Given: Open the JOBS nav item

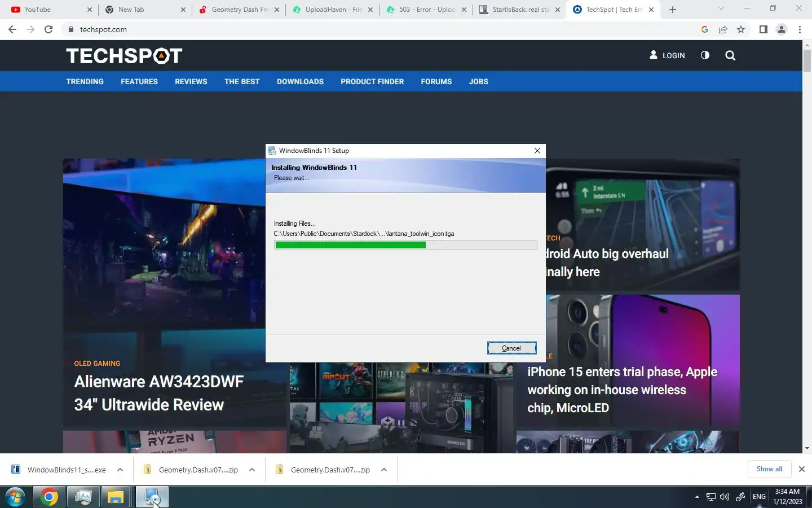Looking at the screenshot, I should pos(478,81).
